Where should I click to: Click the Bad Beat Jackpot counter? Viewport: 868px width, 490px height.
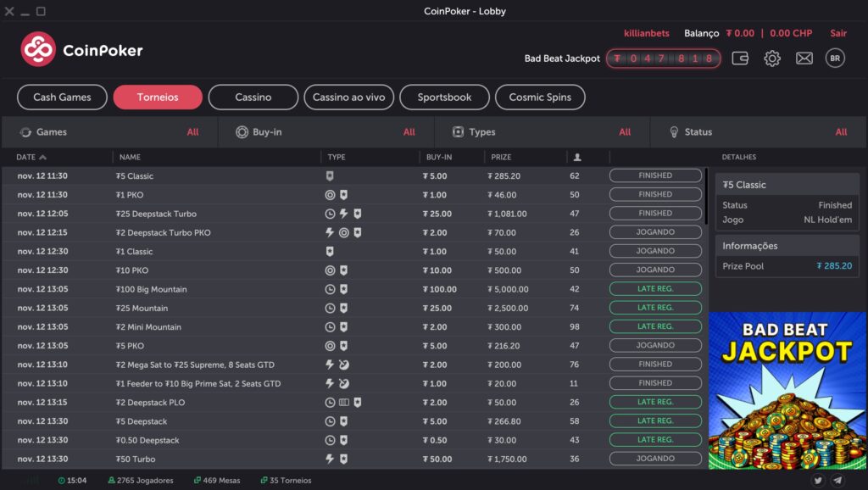coord(663,58)
